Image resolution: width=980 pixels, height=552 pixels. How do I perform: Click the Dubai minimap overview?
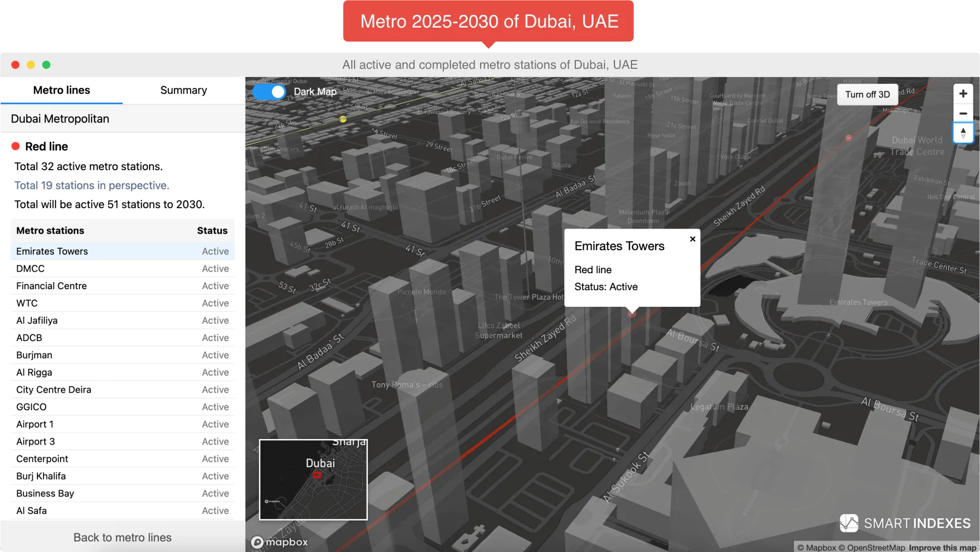[x=313, y=479]
